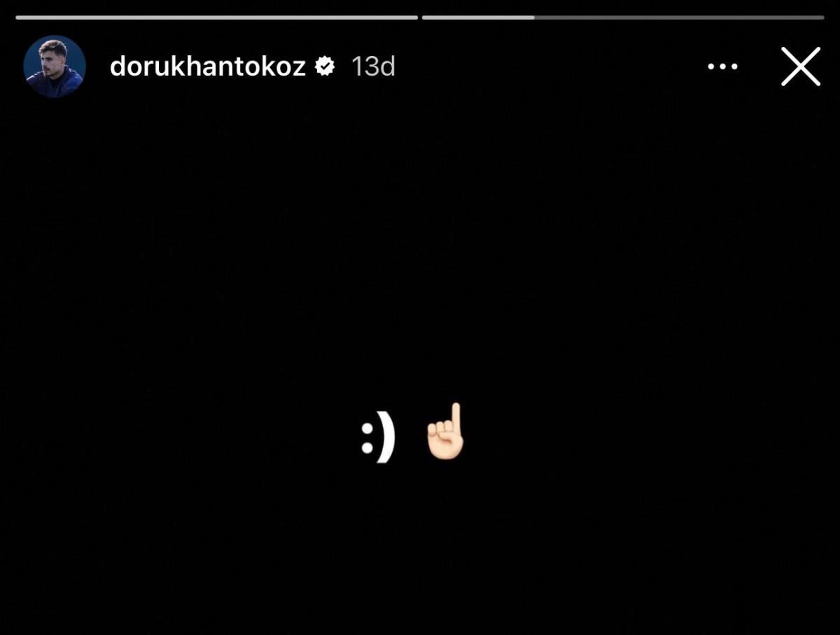Tap the blue verified badge
Image resolution: width=840 pixels, height=635 pixels.
click(x=324, y=67)
